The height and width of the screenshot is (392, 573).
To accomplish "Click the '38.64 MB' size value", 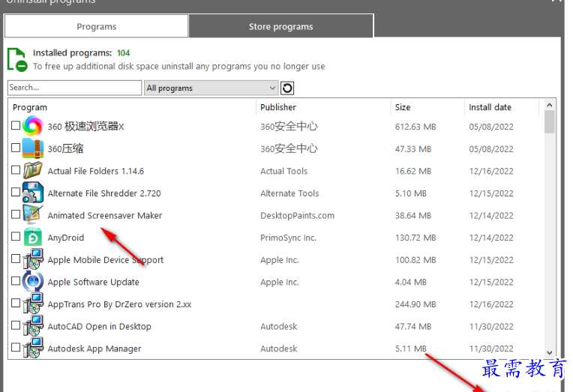I will 413,216.
